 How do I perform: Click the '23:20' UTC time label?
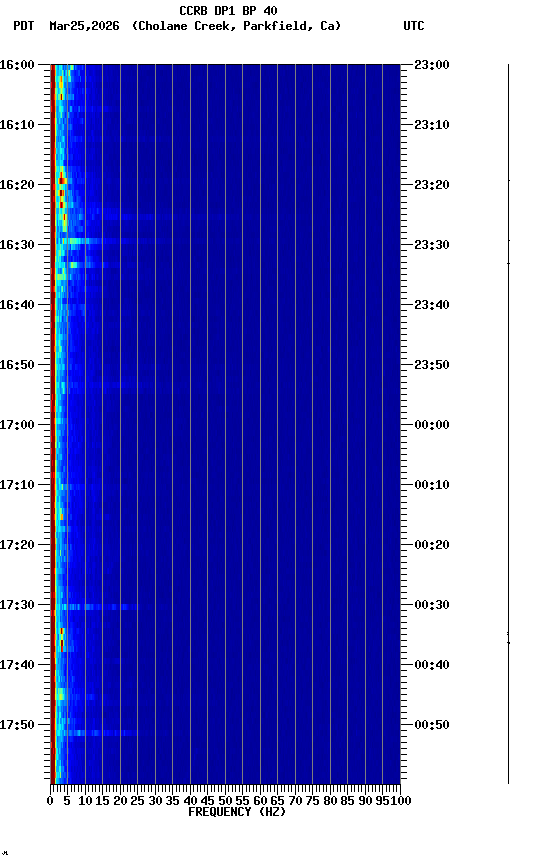click(432, 185)
